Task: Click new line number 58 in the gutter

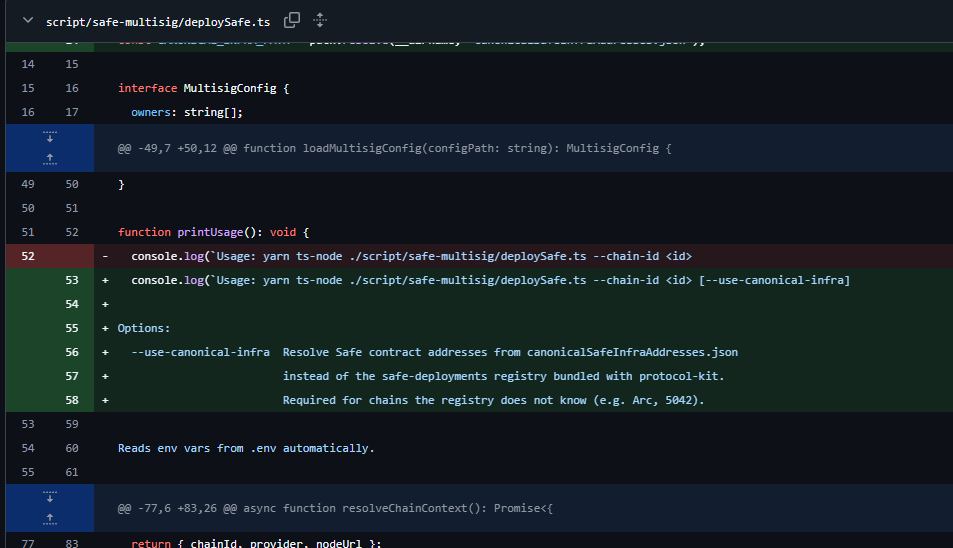Action: [72, 400]
